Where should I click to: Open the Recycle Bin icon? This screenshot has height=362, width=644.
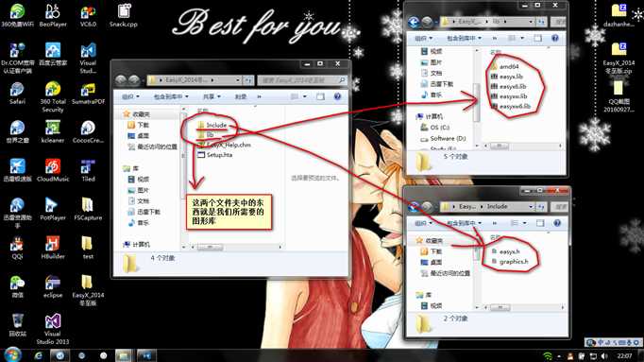[x=17, y=325]
